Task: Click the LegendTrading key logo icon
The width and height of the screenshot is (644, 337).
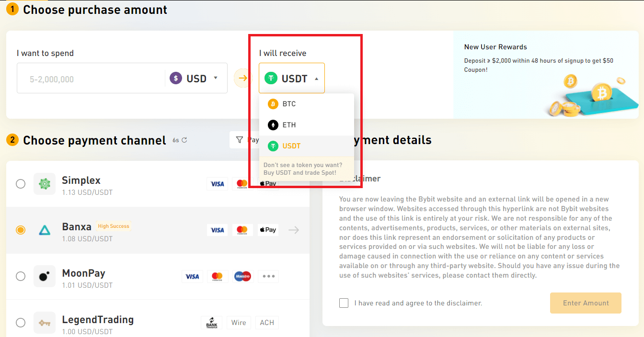Action: pos(45,323)
